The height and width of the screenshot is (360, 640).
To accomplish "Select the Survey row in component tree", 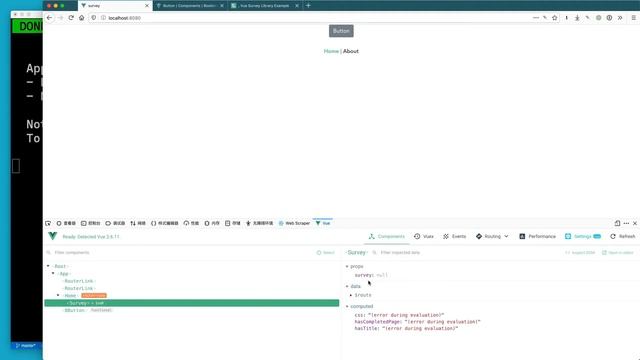I will [192, 303].
